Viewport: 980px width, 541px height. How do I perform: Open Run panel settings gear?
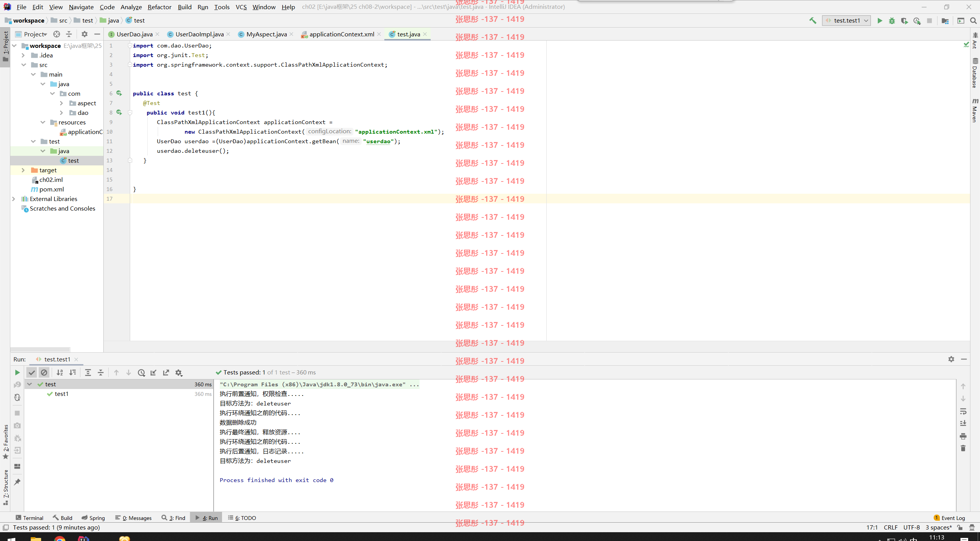tap(951, 359)
